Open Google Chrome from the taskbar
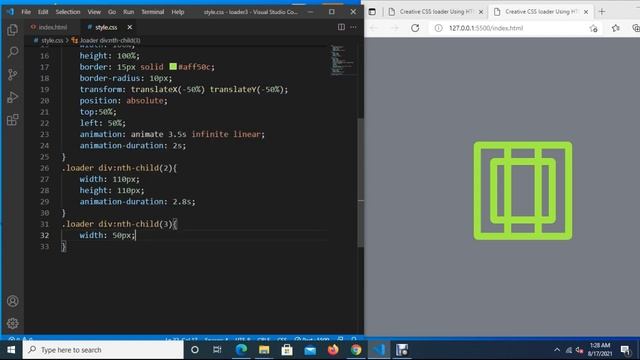The width and height of the screenshot is (640, 360). (x=356, y=350)
